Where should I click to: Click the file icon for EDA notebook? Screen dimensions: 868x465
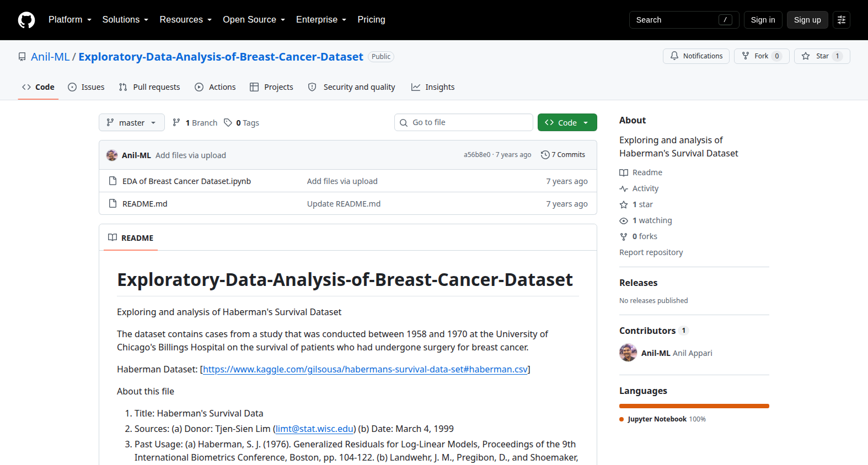click(112, 181)
